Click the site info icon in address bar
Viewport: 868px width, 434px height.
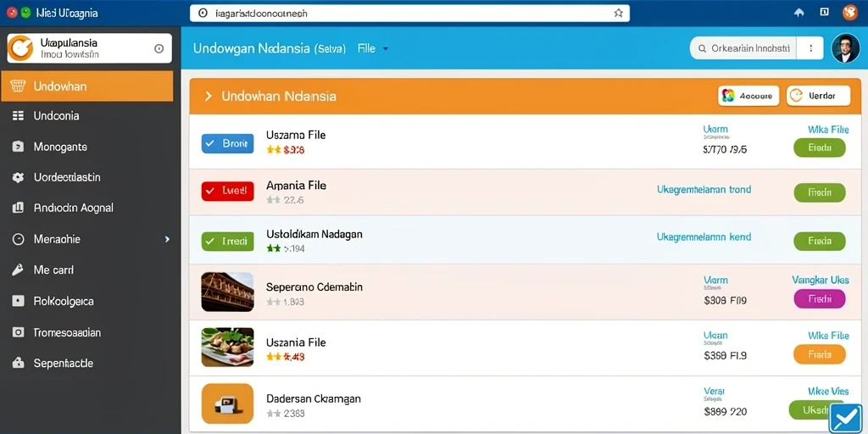pyautogui.click(x=203, y=13)
